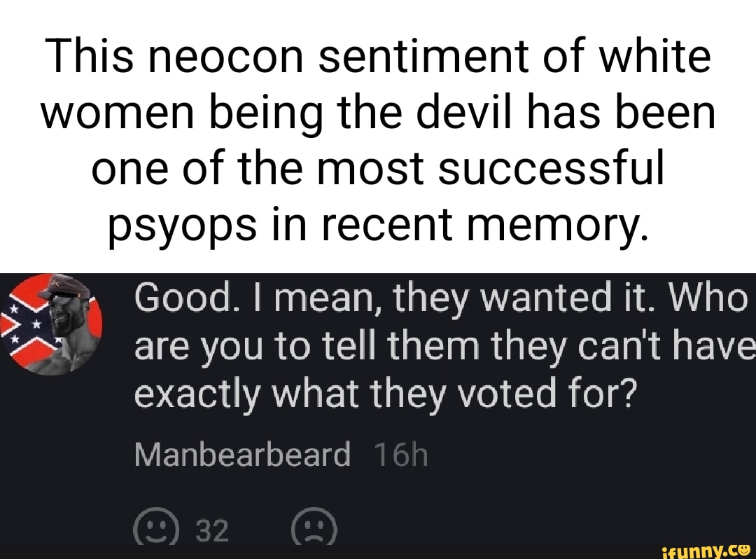Screen dimensions: 756x559
Task: Click the yellow smiley at the end of ifunny.co
Action: pyautogui.click(x=743, y=549)
